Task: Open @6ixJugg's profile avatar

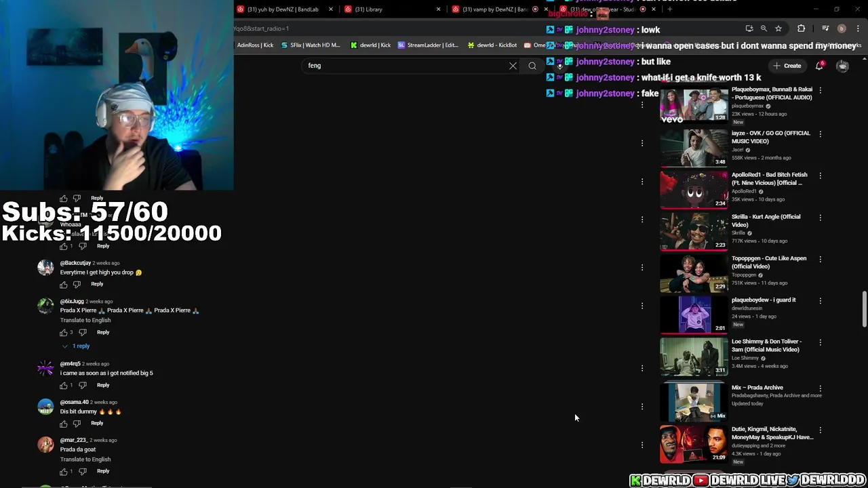Action: click(45, 306)
